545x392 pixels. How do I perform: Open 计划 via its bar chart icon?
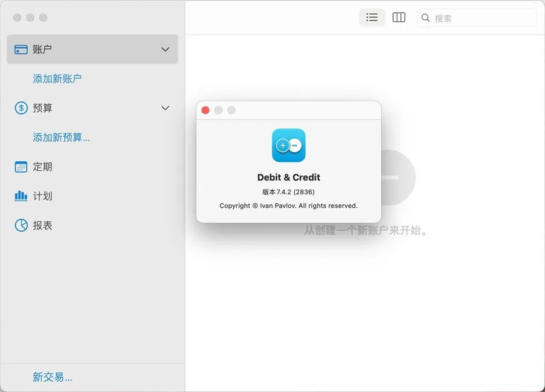21,196
